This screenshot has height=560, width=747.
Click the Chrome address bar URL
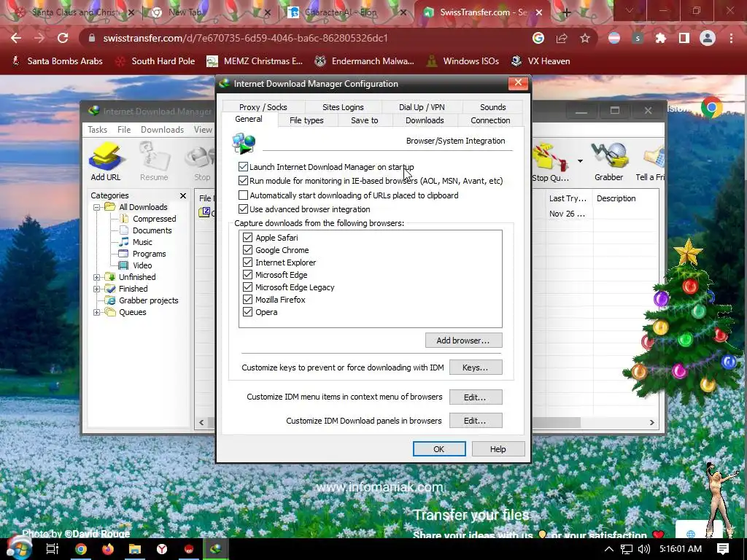pos(245,38)
